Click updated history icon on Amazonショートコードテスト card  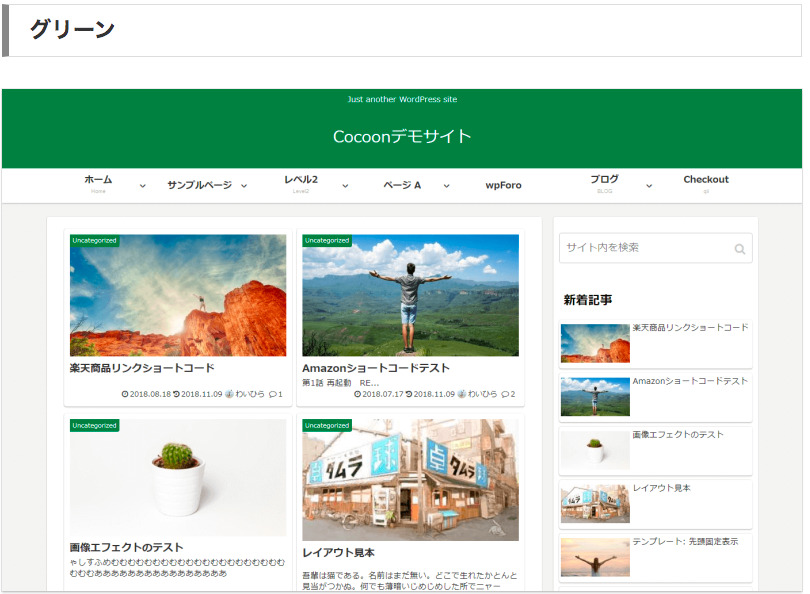click(409, 394)
